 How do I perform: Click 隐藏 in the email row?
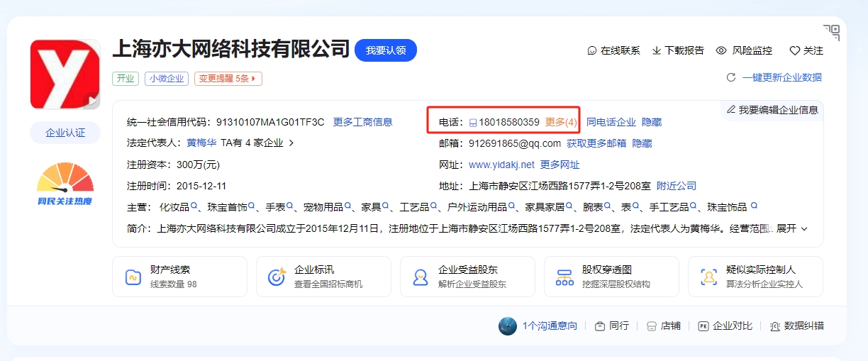click(x=642, y=143)
